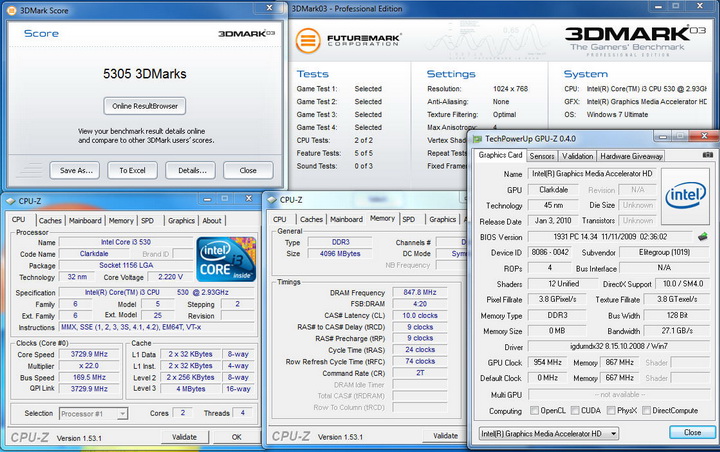This screenshot has width=720, height=452.
Task: Click the Futuremark orange logo
Action: [308, 40]
